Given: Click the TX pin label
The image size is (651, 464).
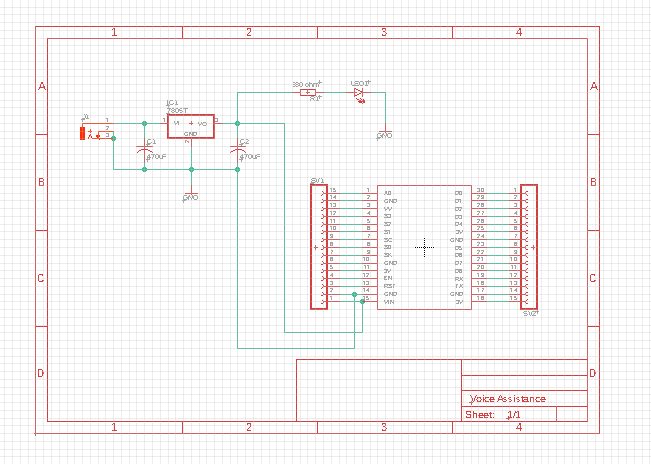Looking at the screenshot, I should click(x=459, y=286).
